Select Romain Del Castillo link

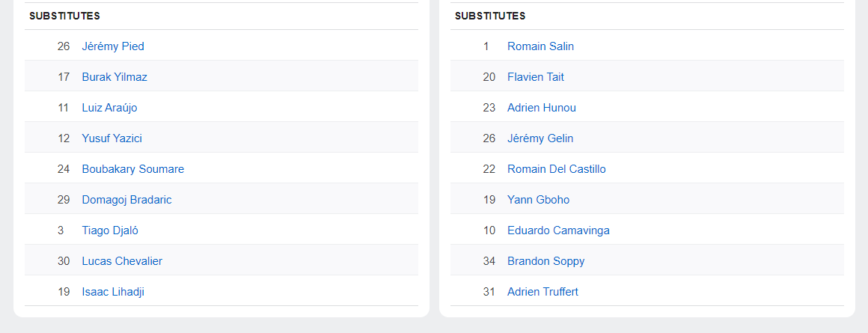click(x=557, y=169)
